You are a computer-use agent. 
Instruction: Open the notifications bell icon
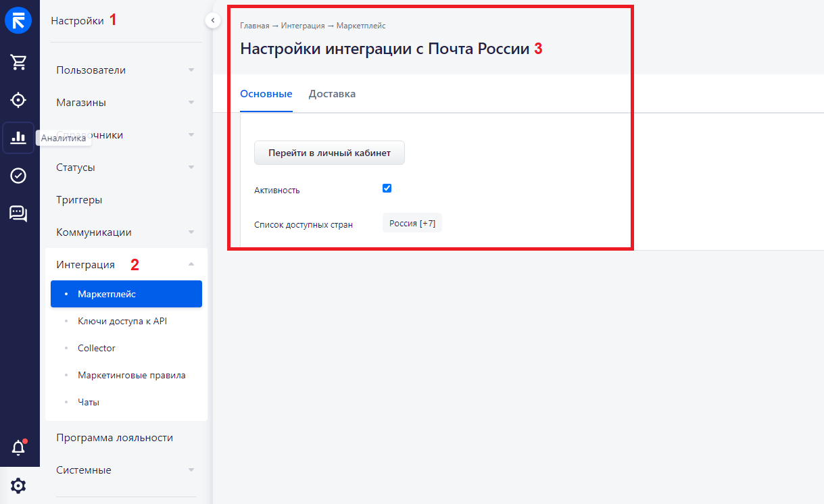(x=18, y=447)
